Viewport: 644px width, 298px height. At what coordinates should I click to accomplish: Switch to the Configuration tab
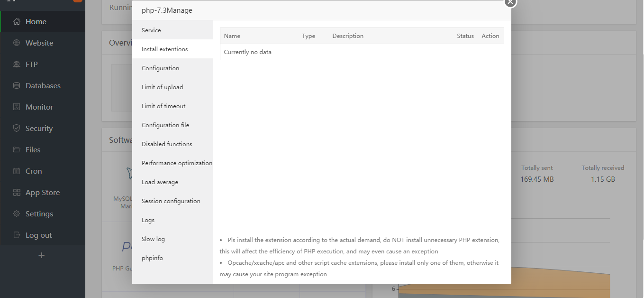tap(172, 68)
